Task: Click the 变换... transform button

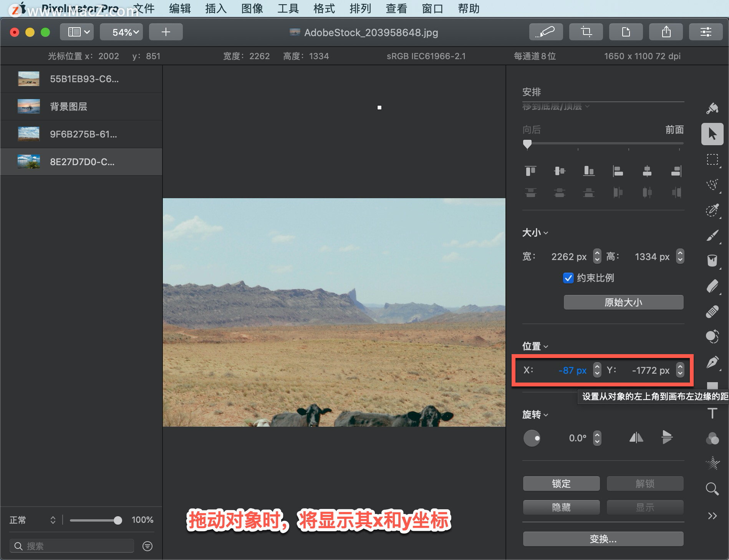Action: point(603,539)
